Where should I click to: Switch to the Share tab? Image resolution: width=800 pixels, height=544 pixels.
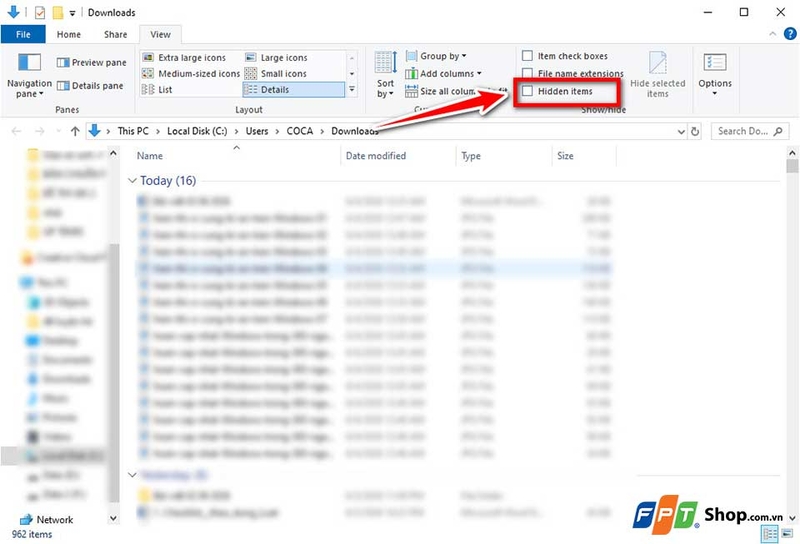click(115, 34)
